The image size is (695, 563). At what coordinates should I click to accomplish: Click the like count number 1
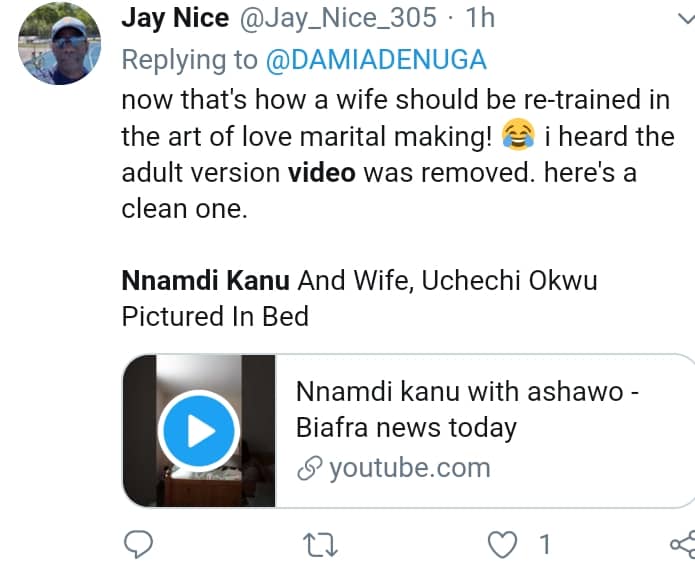point(545,544)
